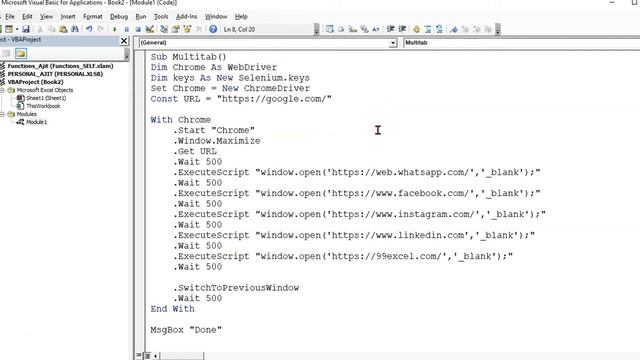Collapse the Microsoft Excel Objects folder
Viewport: 640px width, 360px height.
tap(3, 90)
